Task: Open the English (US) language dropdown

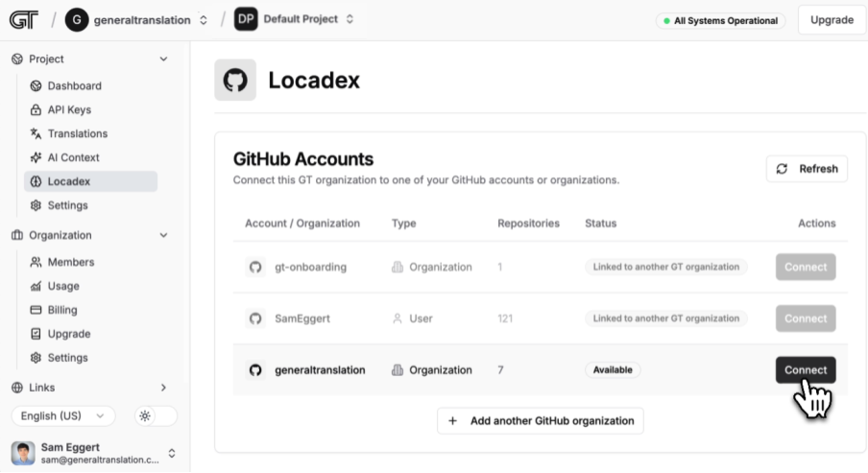Action: coord(63,416)
